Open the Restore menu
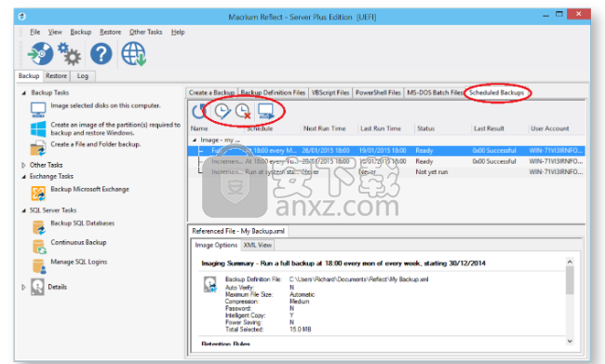 [111, 32]
